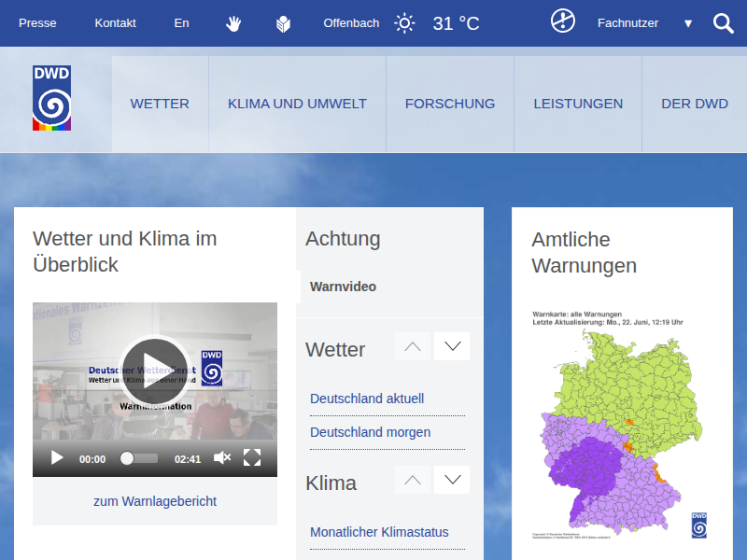Adjust the video progress slider
Viewport: 747px width, 560px height.
point(138,458)
